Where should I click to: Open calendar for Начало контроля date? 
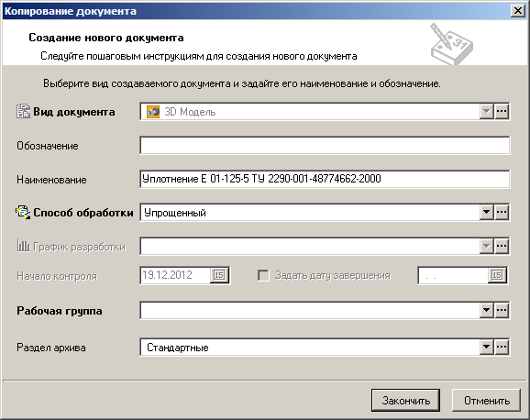click(x=219, y=275)
